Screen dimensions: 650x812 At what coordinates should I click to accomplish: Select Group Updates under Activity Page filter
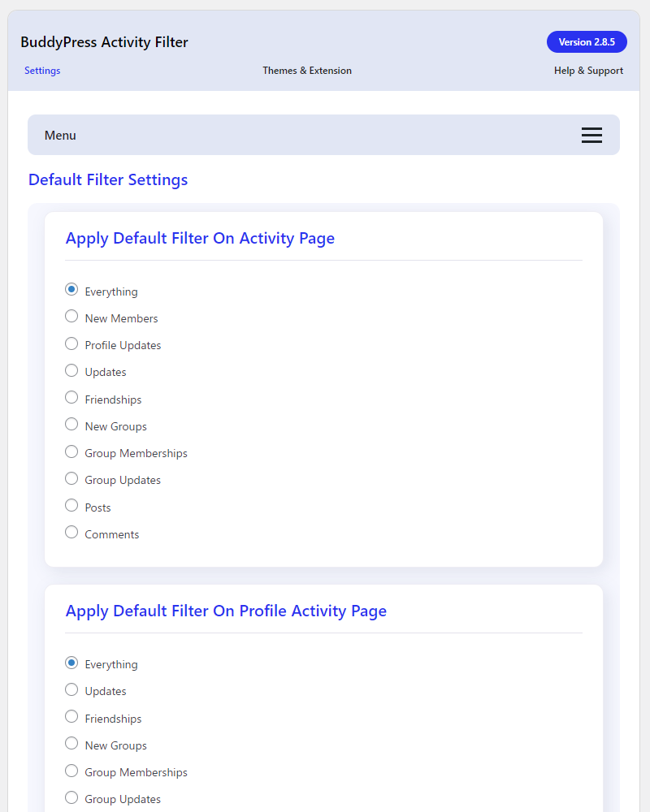pos(71,478)
